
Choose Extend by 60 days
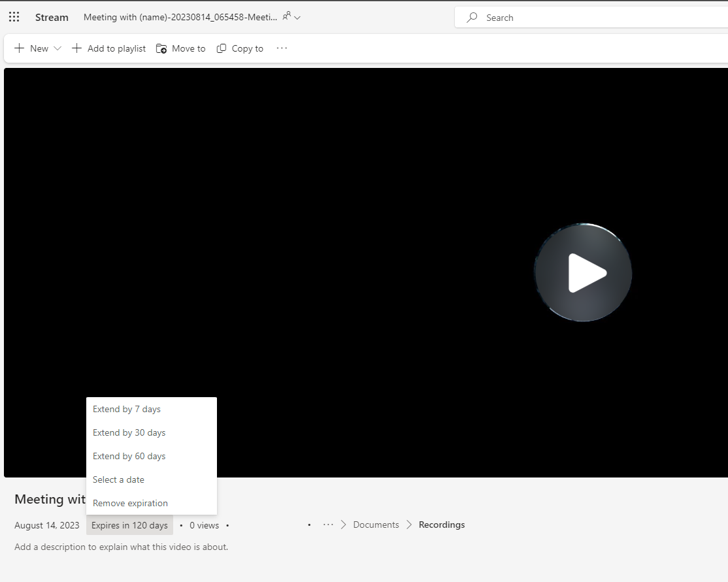coord(152,456)
